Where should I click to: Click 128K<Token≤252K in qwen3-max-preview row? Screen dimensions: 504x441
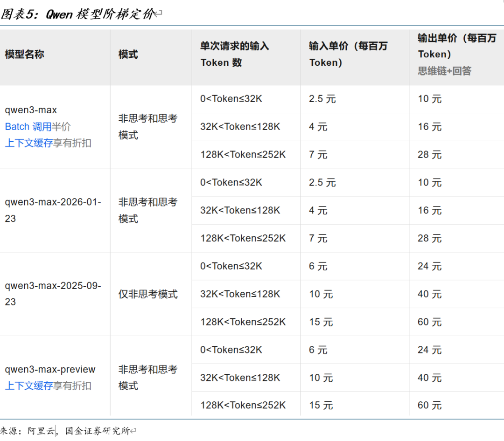coord(243,406)
